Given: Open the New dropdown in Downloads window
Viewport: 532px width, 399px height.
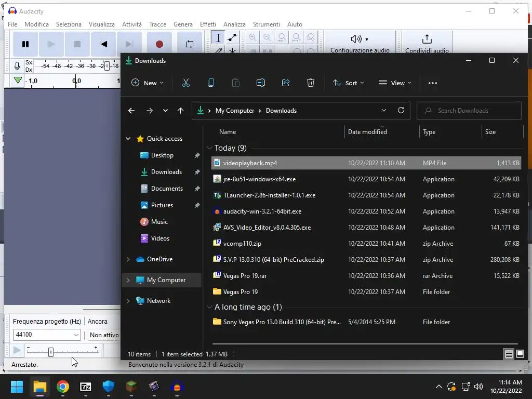Looking at the screenshot, I should pyautogui.click(x=147, y=83).
